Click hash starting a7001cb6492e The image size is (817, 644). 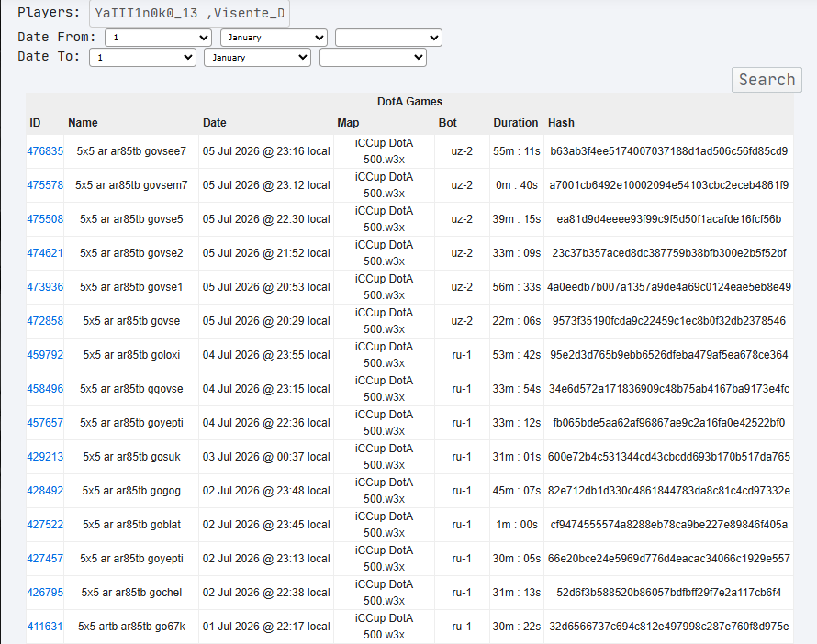[668, 184]
